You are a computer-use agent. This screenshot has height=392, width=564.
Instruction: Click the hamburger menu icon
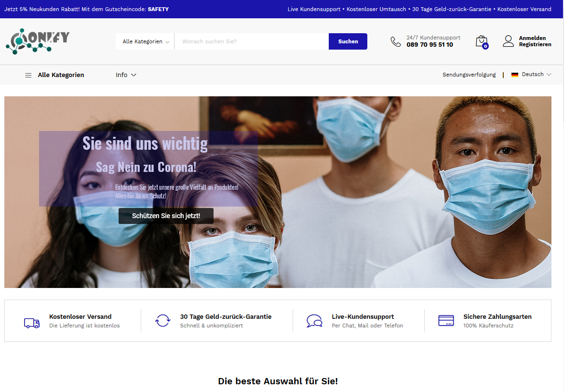[x=28, y=75]
